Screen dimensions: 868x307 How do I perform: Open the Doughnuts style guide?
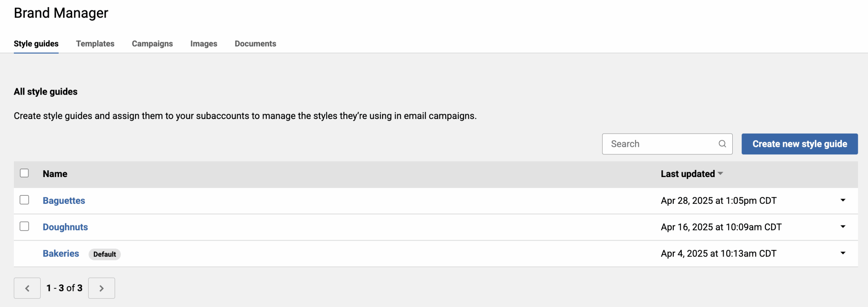65,227
